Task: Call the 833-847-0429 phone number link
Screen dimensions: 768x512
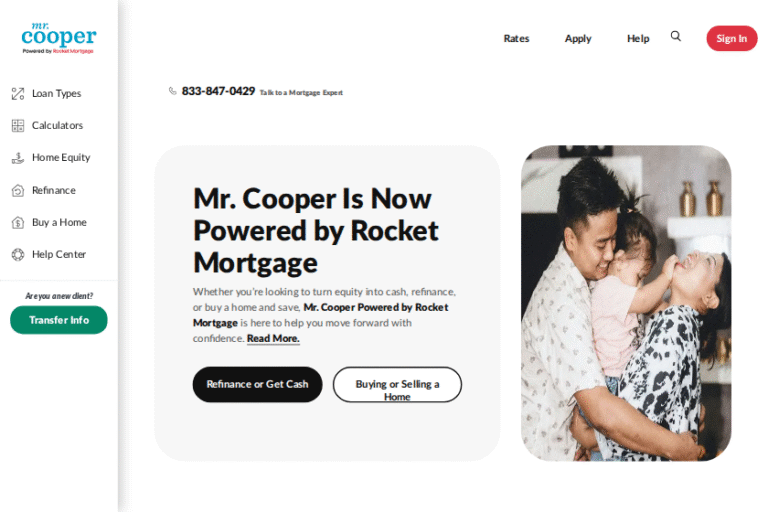Action: pyautogui.click(x=218, y=91)
